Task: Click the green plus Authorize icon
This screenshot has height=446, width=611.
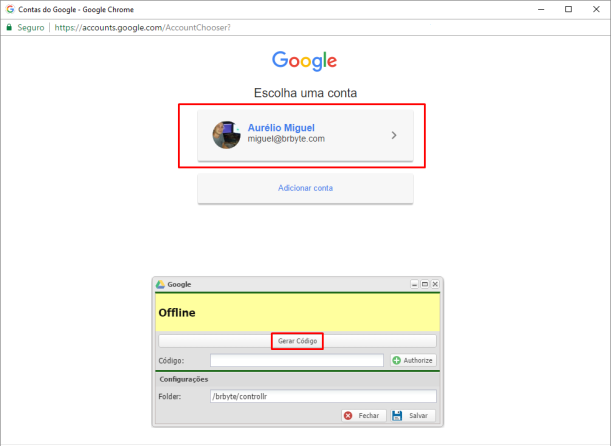Action: point(397,360)
